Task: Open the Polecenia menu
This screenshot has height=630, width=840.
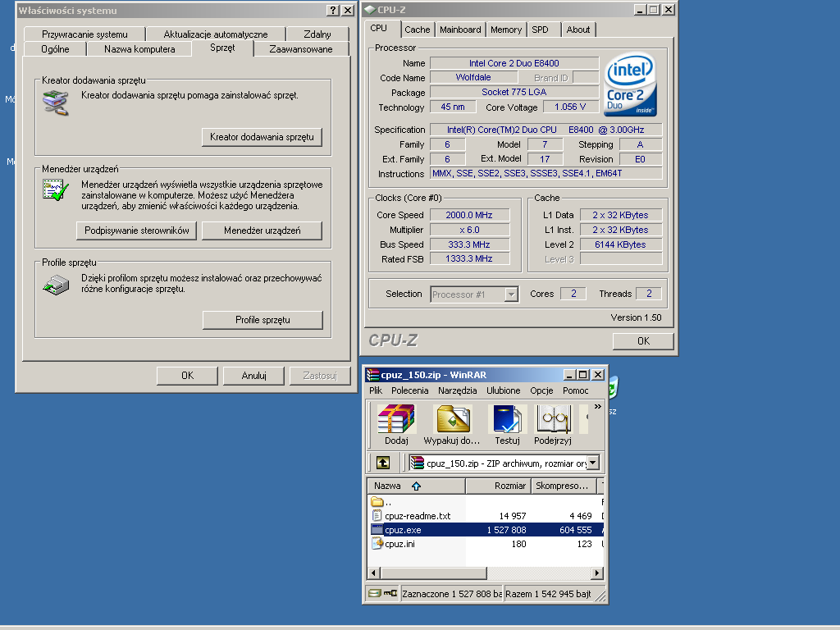Action: pyautogui.click(x=410, y=390)
